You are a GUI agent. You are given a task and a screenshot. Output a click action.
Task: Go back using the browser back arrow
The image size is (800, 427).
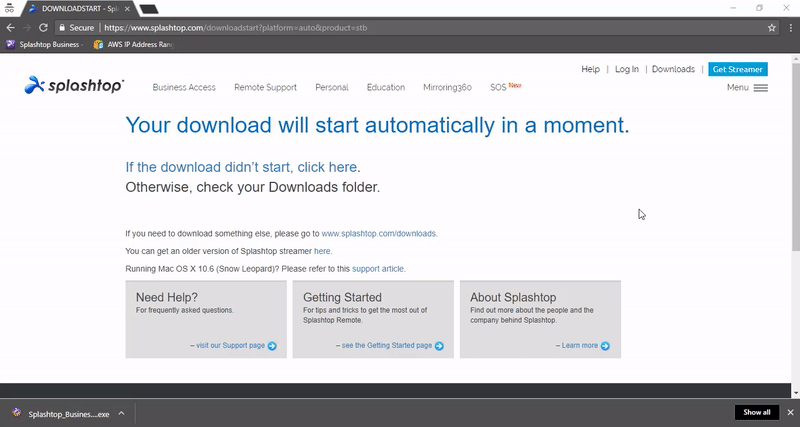pyautogui.click(x=10, y=28)
